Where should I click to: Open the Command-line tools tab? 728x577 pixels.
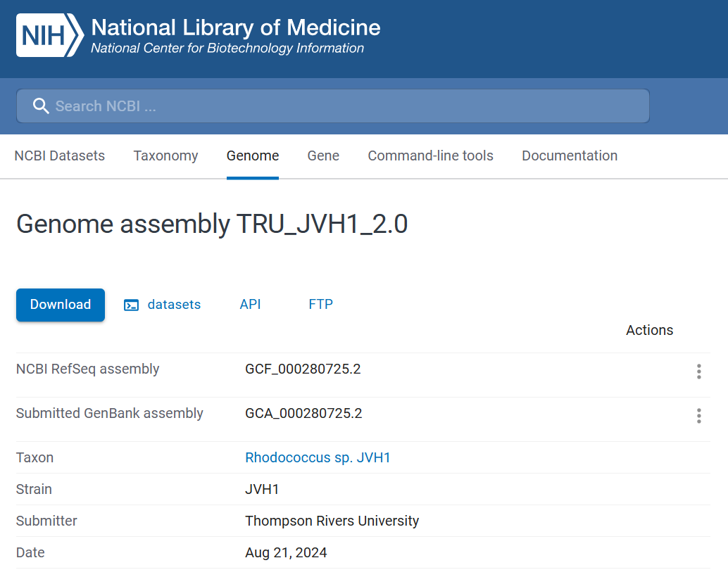tap(430, 156)
